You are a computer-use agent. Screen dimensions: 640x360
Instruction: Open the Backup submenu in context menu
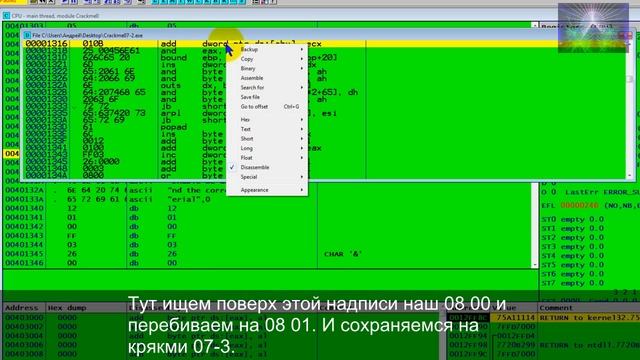click(267, 49)
